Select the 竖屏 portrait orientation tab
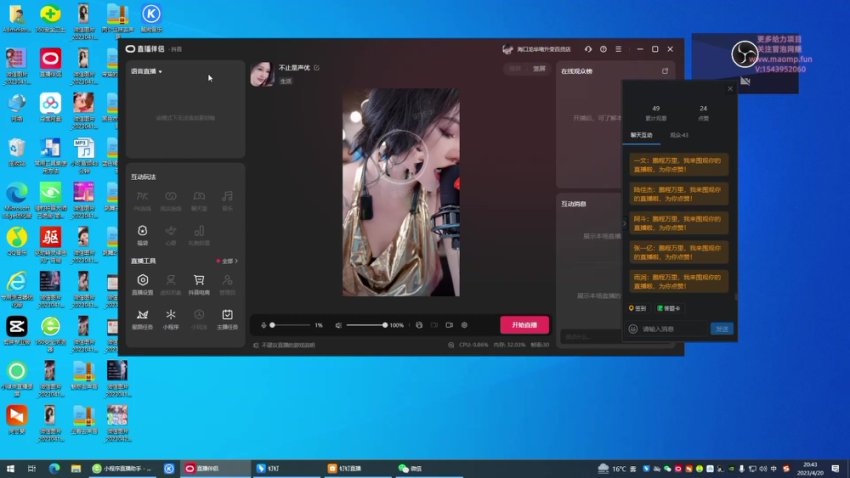Image resolution: width=850 pixels, height=478 pixels. (540, 69)
